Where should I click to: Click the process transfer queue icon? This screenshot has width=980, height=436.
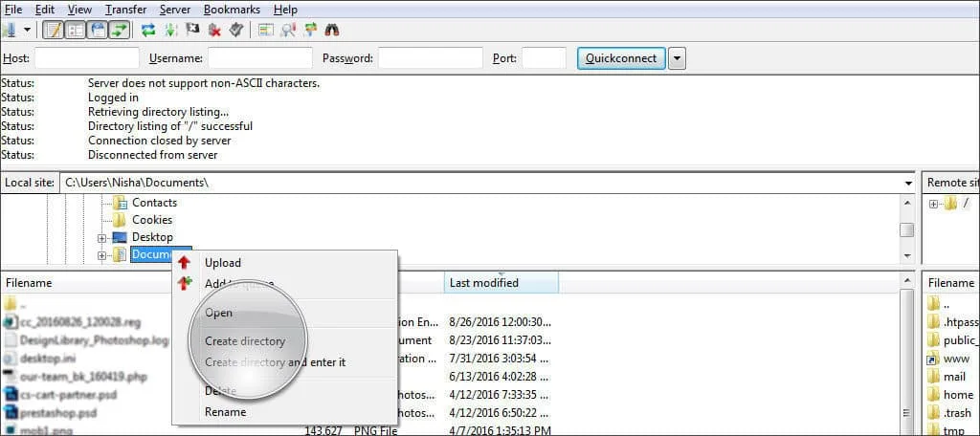pos(170,30)
